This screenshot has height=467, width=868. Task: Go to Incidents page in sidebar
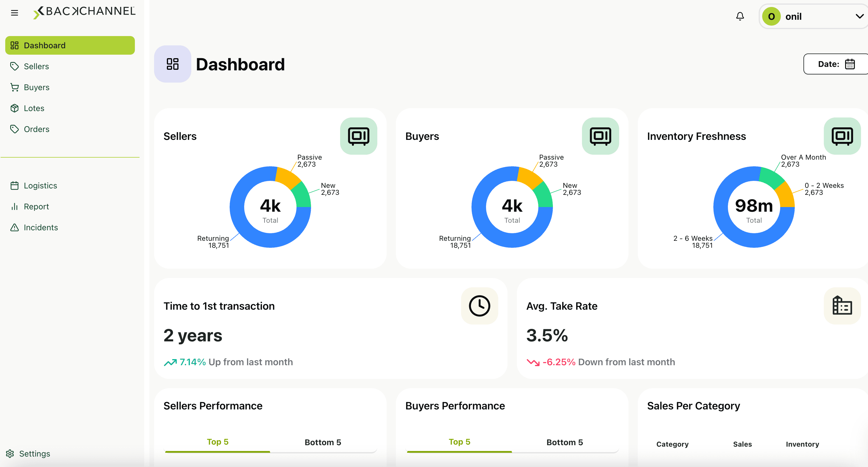coord(40,228)
